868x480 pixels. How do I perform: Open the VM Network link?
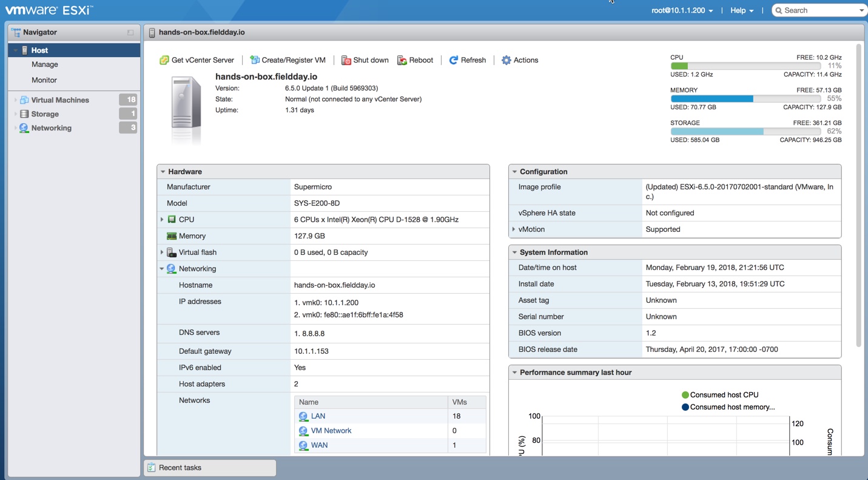[331, 431]
